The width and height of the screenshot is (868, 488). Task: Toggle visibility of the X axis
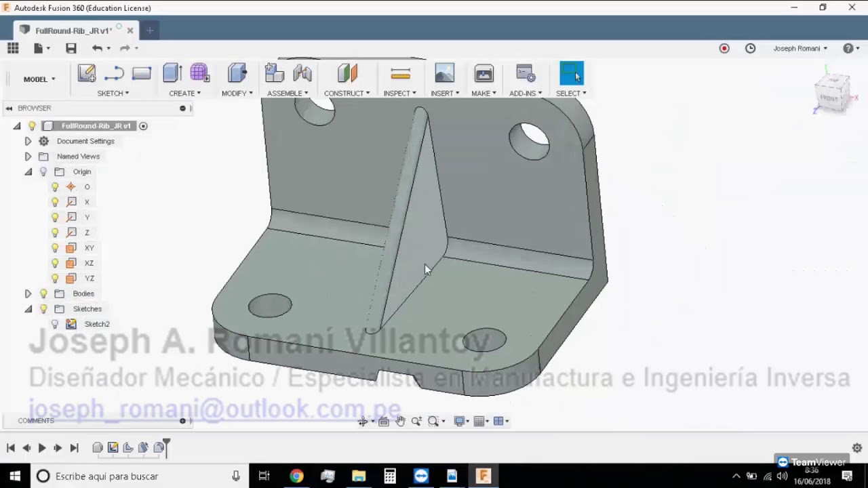55,202
